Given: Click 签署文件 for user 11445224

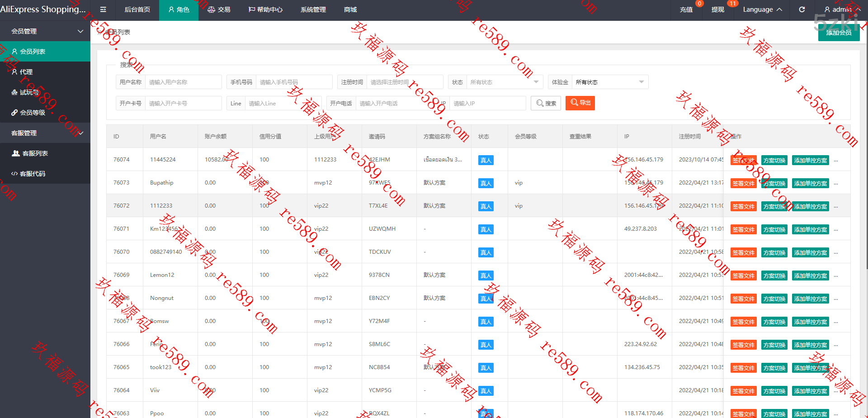Looking at the screenshot, I should 743,160.
